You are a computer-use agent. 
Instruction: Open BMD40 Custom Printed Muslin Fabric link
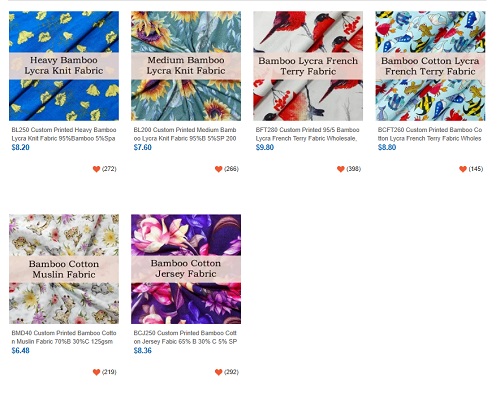(x=64, y=337)
